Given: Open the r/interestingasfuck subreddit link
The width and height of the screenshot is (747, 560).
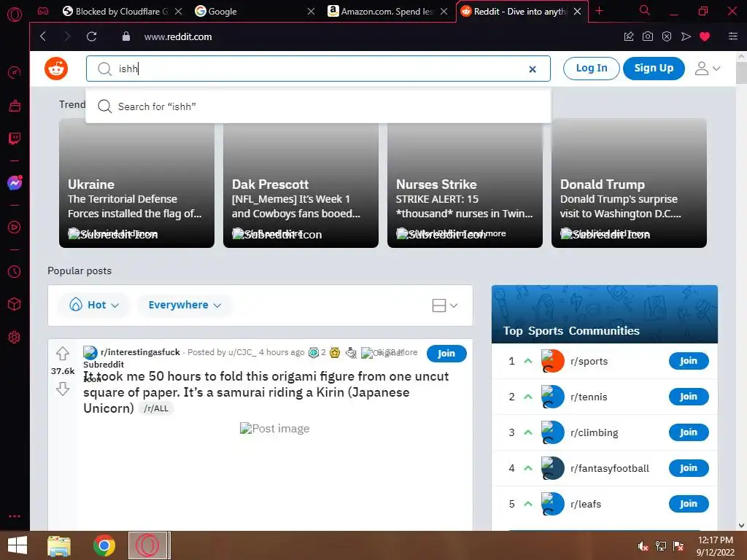Looking at the screenshot, I should point(140,352).
